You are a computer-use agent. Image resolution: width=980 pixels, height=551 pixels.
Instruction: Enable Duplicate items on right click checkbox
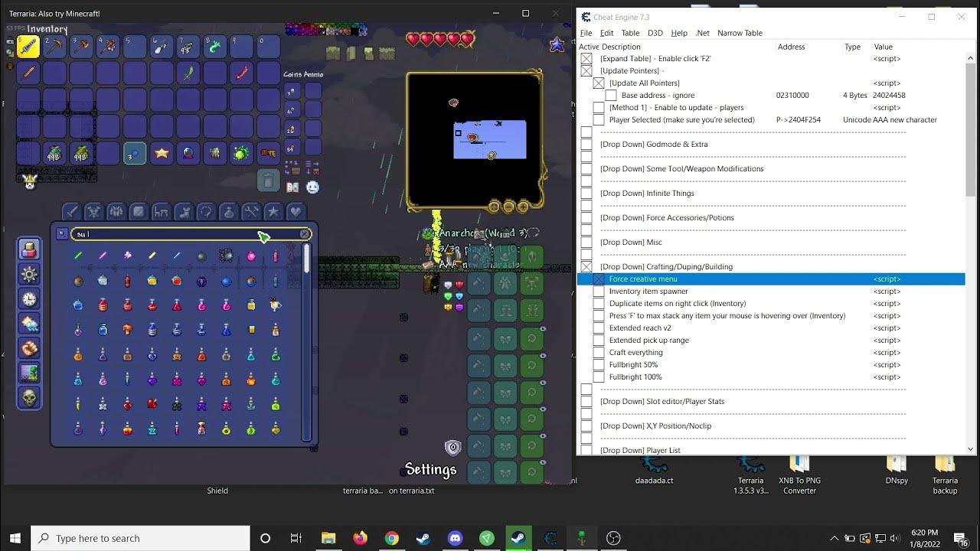(599, 304)
